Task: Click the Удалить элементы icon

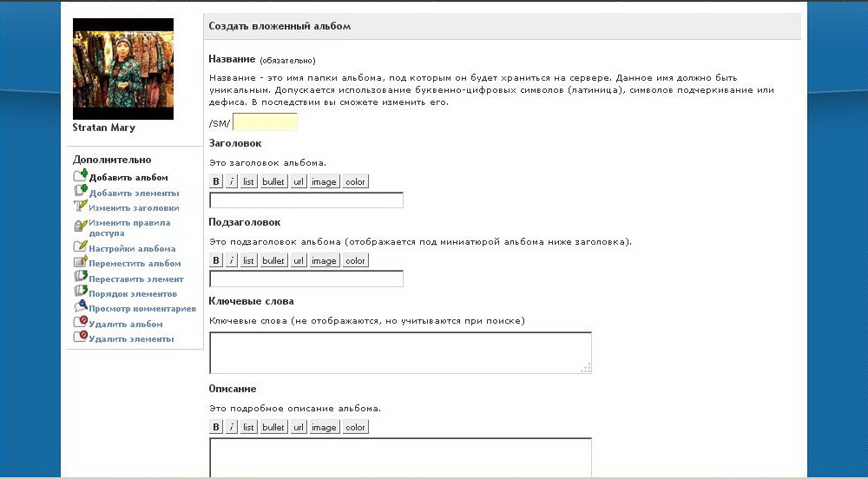Action: [81, 338]
